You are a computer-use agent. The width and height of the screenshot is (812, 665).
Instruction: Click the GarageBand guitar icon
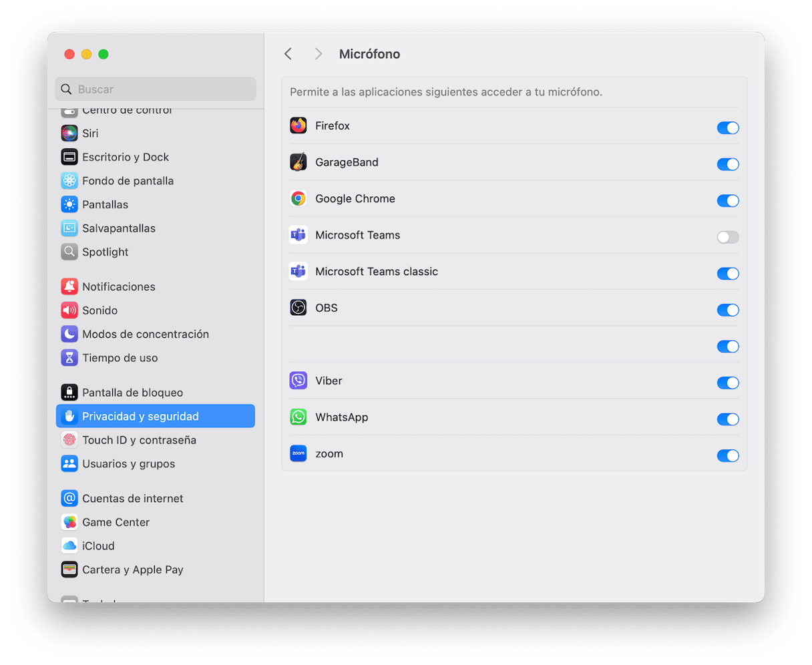pos(298,162)
